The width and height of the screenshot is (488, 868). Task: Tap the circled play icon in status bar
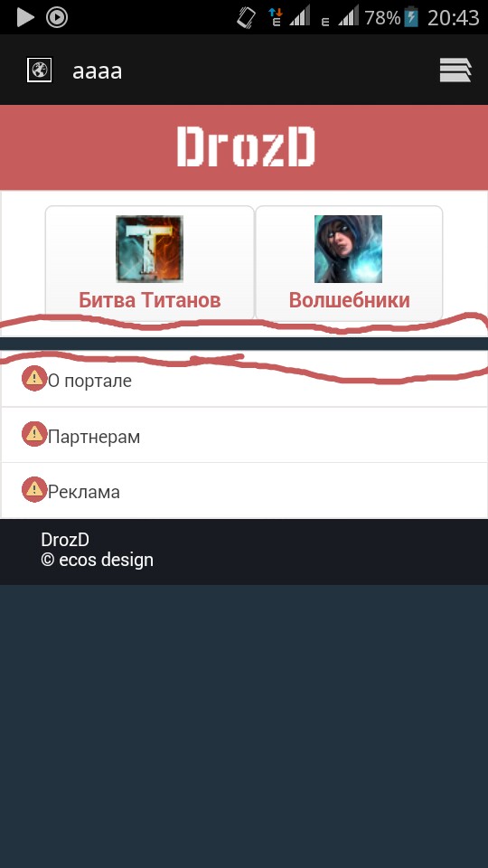click(x=56, y=18)
